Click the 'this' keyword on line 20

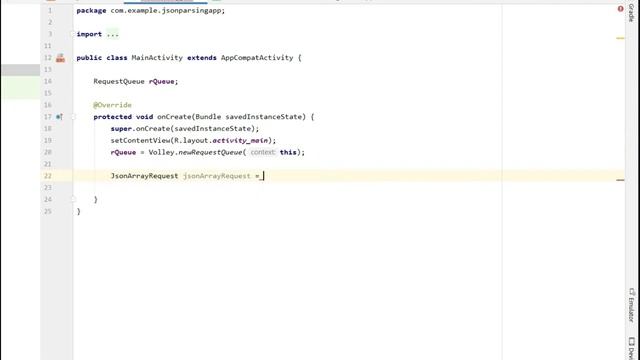click(x=288, y=152)
